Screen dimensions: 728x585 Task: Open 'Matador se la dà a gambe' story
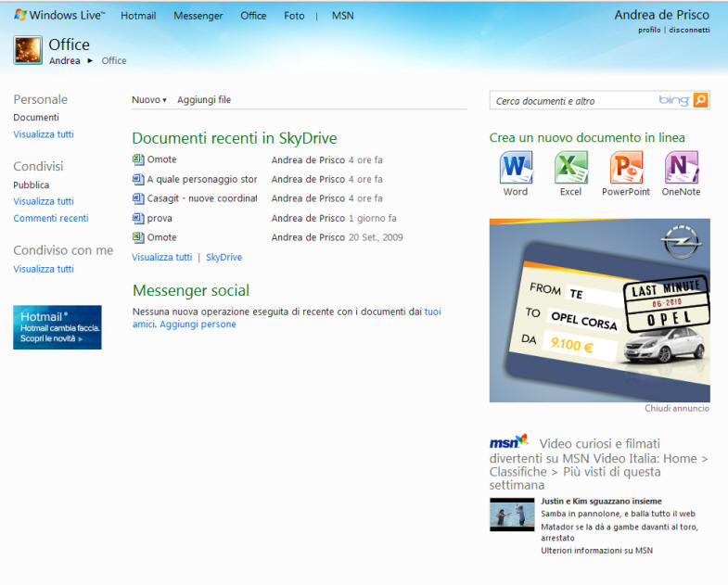coord(619,532)
